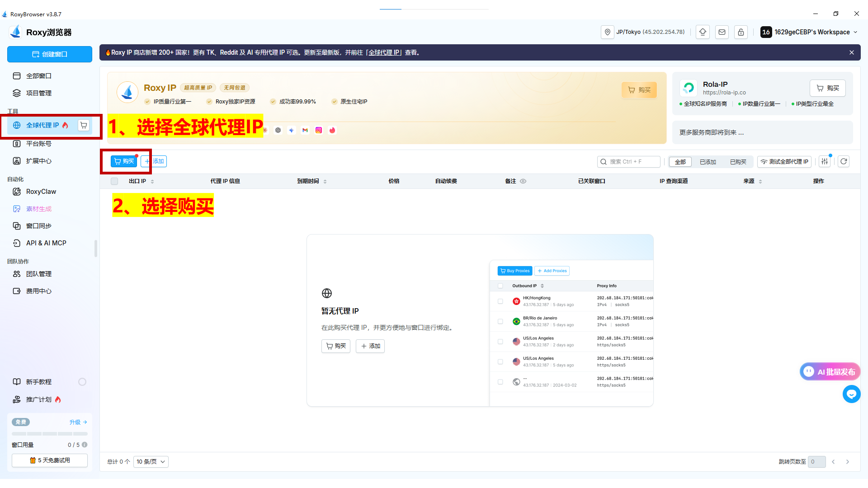Open 项目管理 in sidebar
The image size is (868, 488).
[50, 93]
